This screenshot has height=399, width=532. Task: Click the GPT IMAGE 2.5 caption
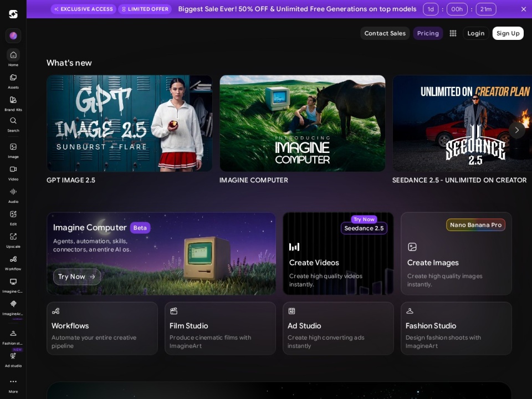[x=71, y=180]
